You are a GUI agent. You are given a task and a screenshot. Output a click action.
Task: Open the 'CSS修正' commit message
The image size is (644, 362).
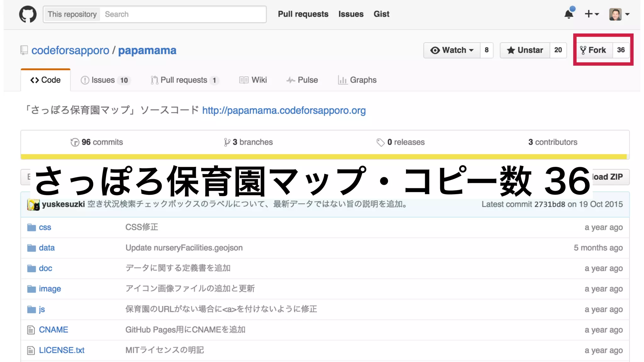(142, 227)
